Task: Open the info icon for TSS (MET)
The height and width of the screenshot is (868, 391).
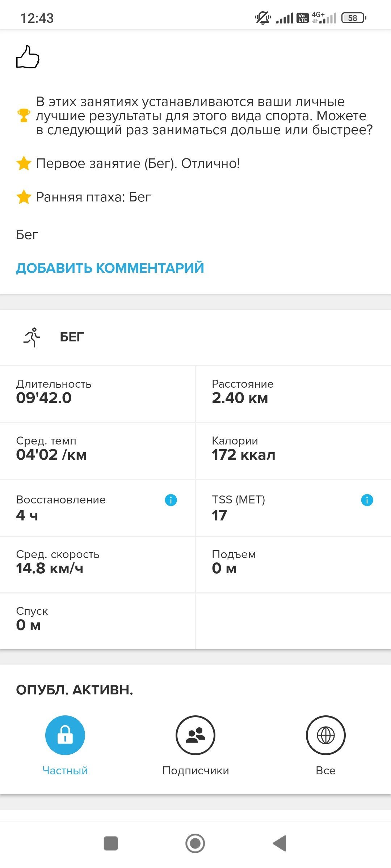Action: 367,500
